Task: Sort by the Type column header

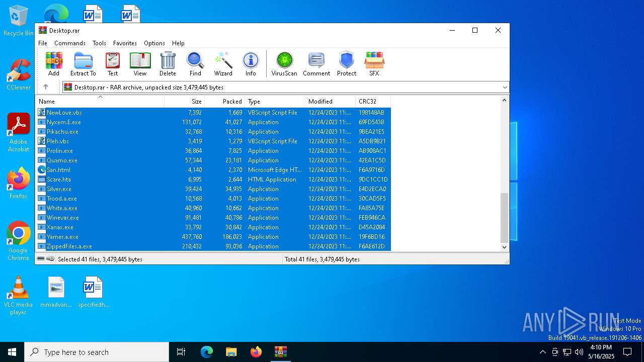Action: tap(275, 101)
